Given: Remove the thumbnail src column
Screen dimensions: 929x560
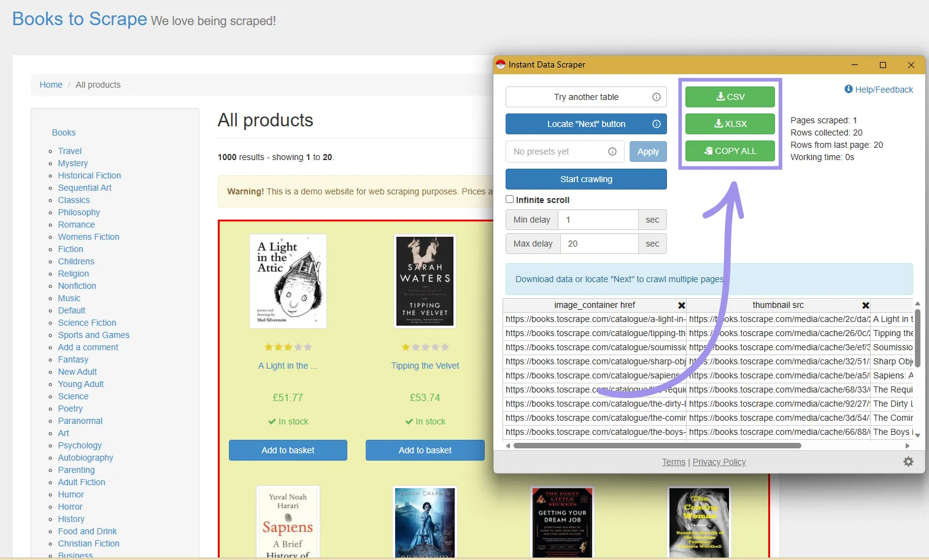Looking at the screenshot, I should pyautogui.click(x=865, y=305).
